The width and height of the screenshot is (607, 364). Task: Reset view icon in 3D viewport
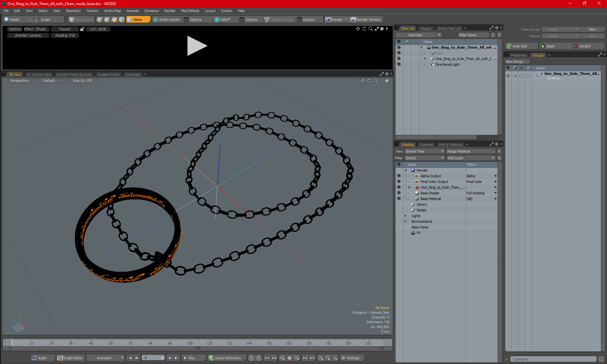[x=369, y=81]
